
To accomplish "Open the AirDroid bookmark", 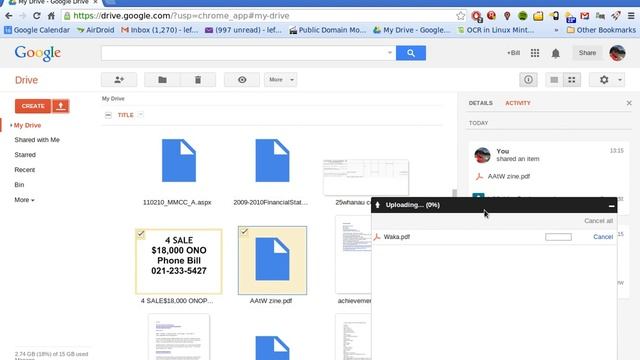I will click(96, 30).
